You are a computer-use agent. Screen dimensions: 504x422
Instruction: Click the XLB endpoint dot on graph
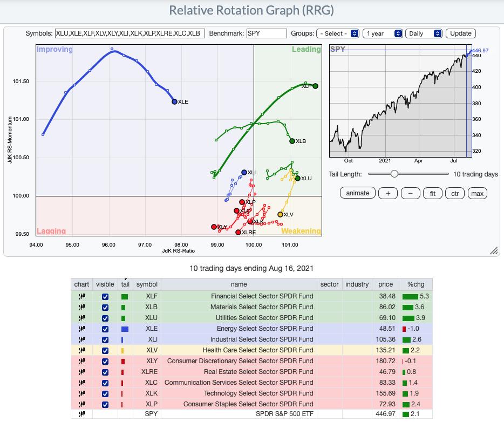(x=292, y=141)
